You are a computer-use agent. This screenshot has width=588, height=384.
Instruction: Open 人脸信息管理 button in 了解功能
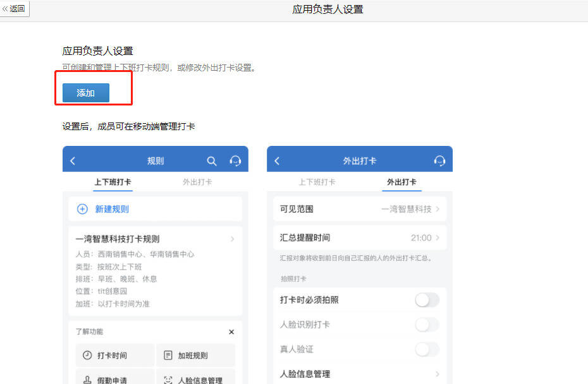pos(196,376)
